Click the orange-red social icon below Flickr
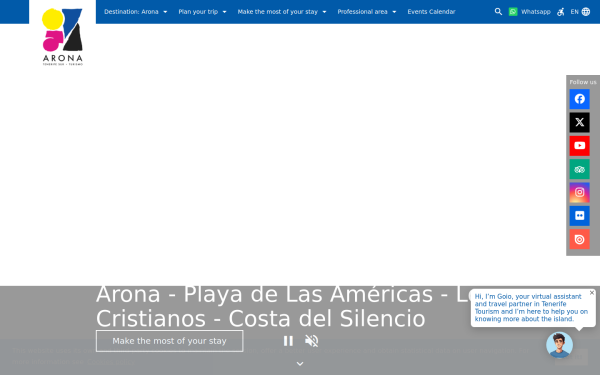 [x=579, y=239]
